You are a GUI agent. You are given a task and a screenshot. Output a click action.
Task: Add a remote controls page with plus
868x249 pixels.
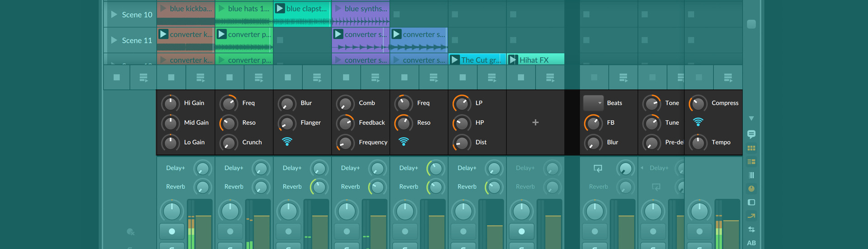(x=535, y=122)
